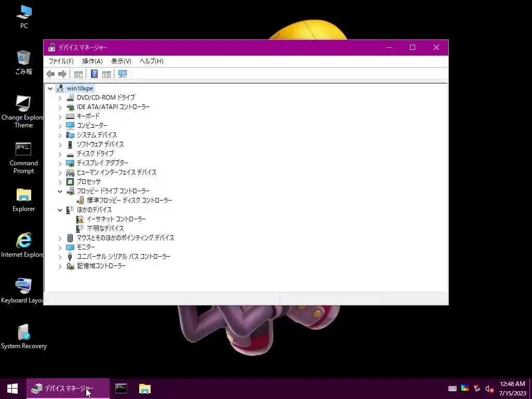The image size is (532, 399).
Task: Select the ヒューマン インターフェイス デバイス row text
Action: (x=117, y=172)
